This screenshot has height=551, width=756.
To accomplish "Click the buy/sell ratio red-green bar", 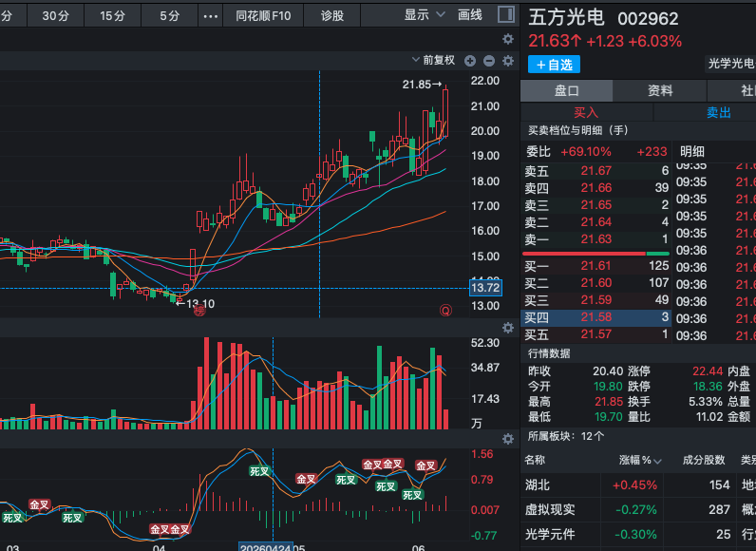I will click(x=595, y=254).
